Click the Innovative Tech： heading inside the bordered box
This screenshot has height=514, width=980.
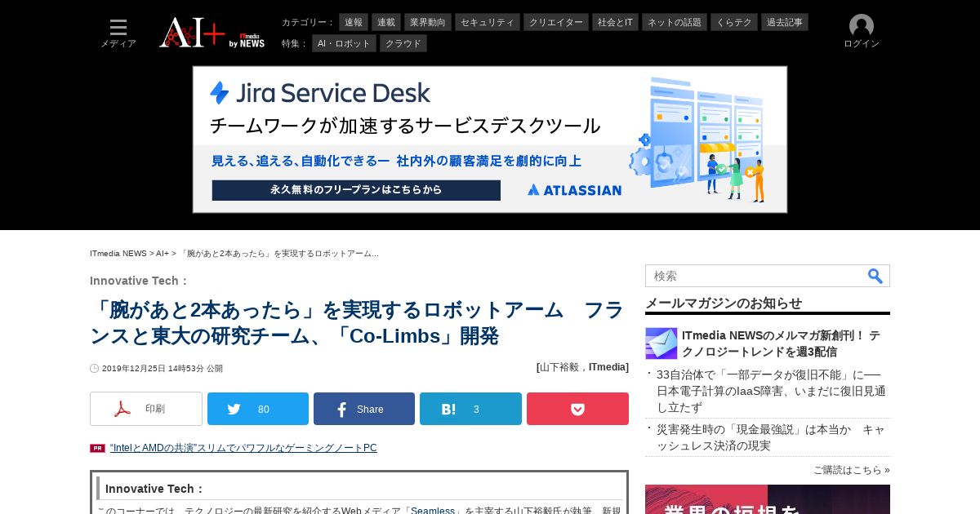tap(155, 489)
